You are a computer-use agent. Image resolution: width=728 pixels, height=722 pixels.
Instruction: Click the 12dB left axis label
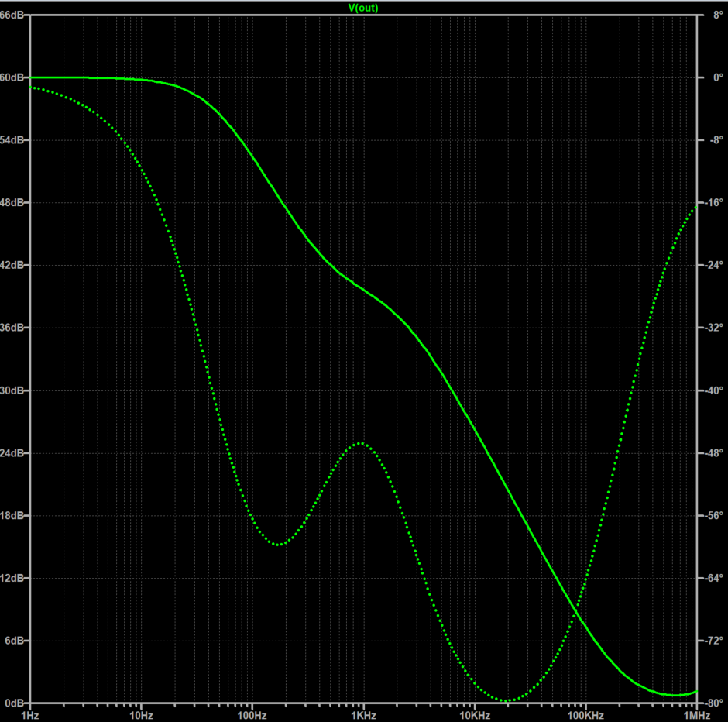[x=14, y=578]
